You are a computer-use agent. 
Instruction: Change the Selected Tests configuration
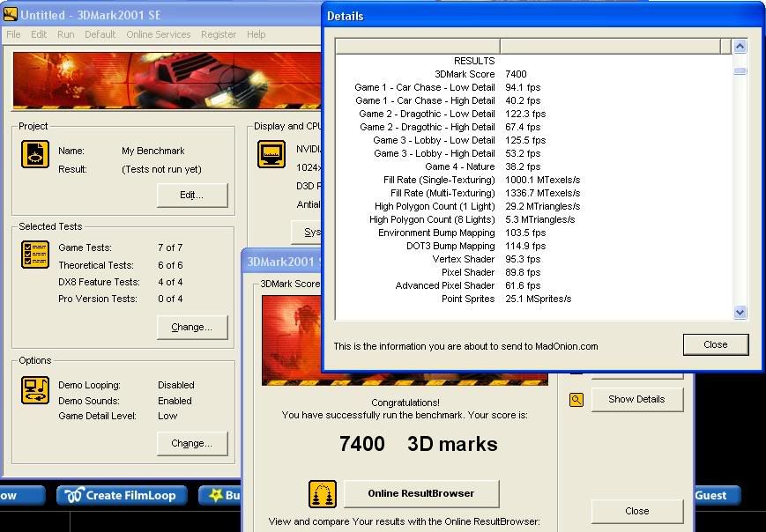(x=192, y=327)
